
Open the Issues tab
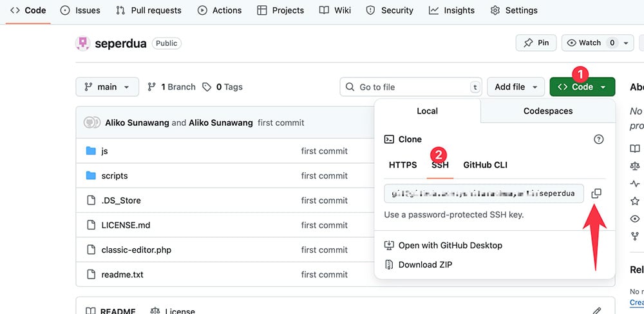(x=80, y=10)
